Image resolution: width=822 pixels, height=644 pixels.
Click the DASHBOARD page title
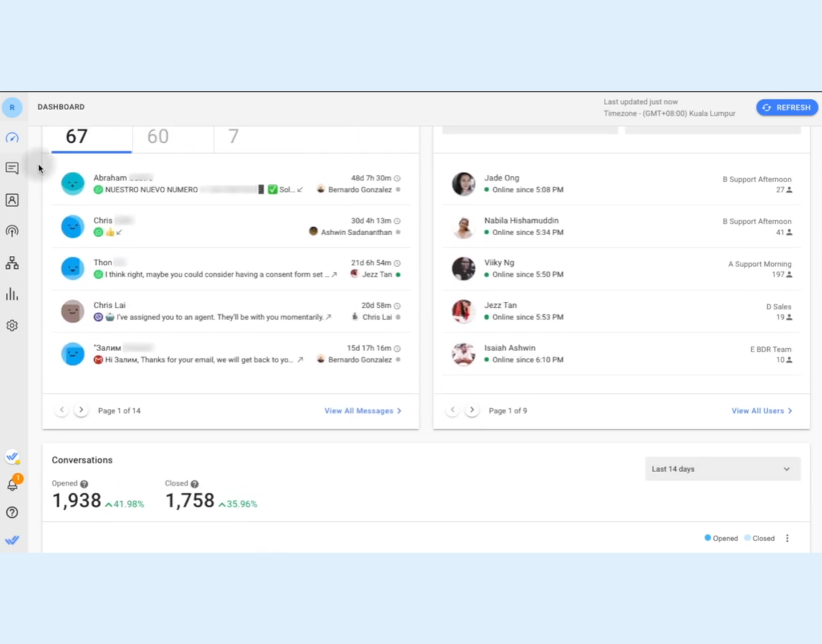tap(61, 107)
